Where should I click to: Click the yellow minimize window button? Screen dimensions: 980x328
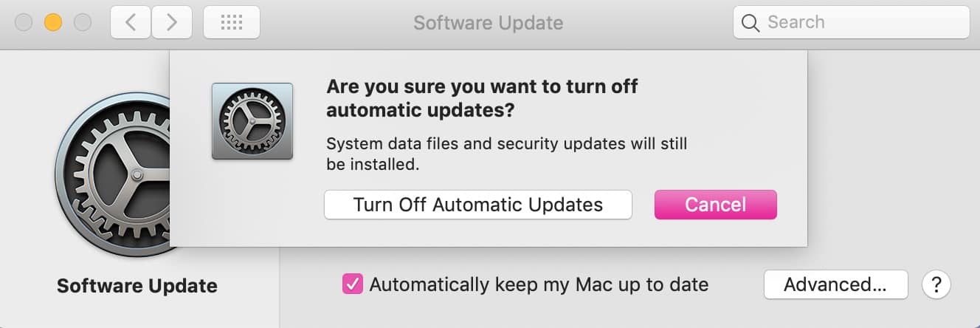pos(53,23)
